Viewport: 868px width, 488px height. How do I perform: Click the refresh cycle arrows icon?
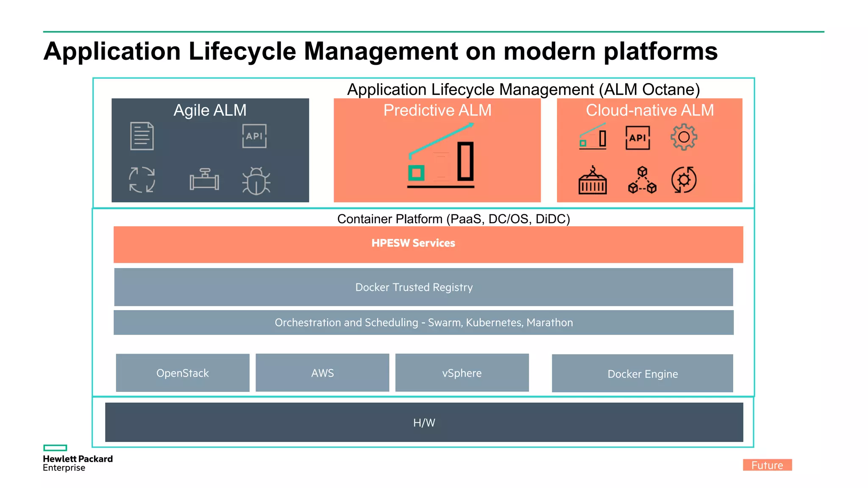pyautogui.click(x=142, y=180)
